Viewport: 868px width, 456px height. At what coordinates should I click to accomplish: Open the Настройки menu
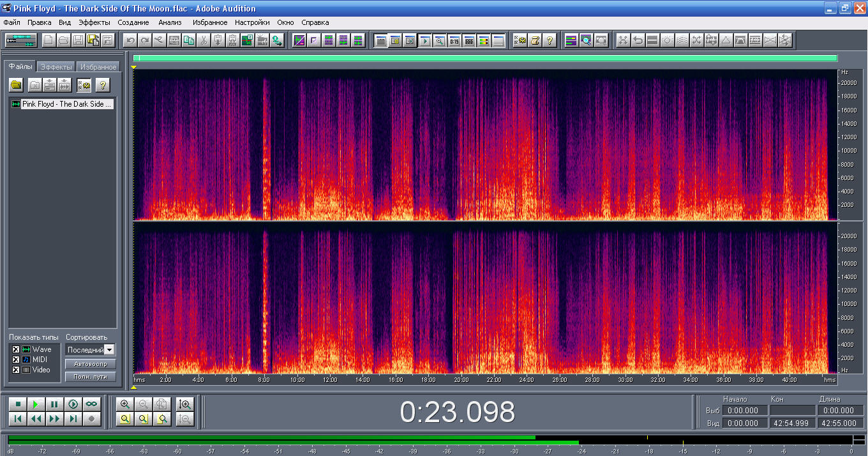tap(252, 22)
